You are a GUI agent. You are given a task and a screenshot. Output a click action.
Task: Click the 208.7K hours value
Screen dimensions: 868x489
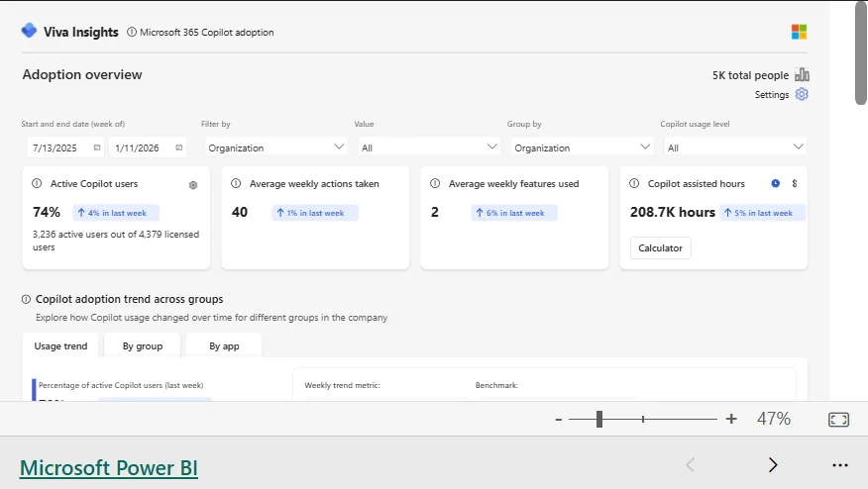point(673,212)
